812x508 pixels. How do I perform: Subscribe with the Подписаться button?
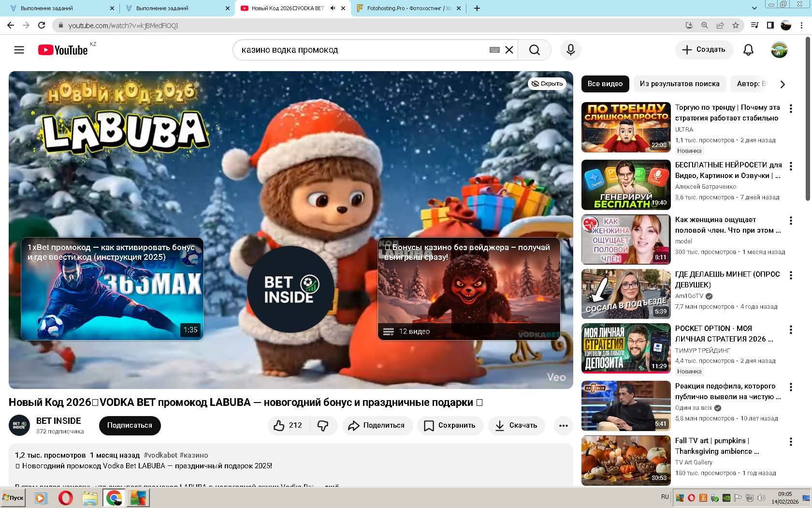(x=130, y=425)
